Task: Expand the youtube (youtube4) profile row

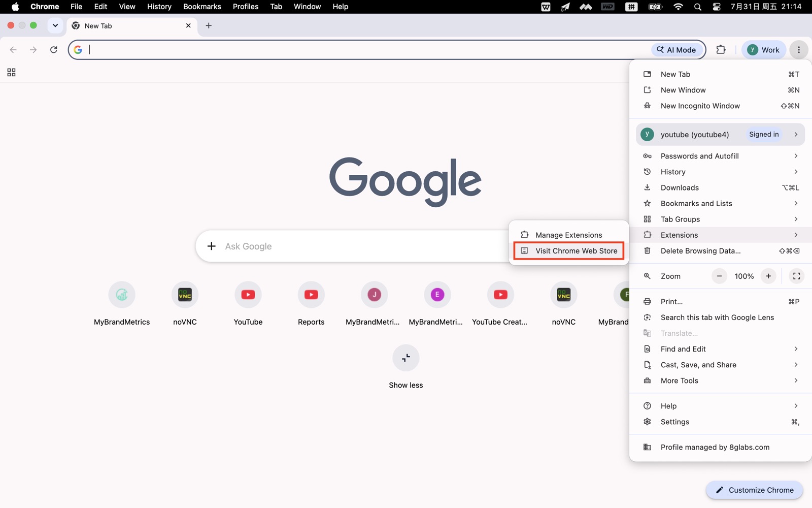Action: coord(721,134)
